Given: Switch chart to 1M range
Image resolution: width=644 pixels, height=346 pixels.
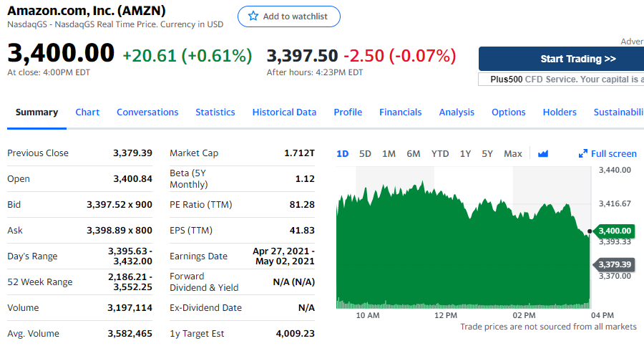Looking at the screenshot, I should [x=389, y=154].
